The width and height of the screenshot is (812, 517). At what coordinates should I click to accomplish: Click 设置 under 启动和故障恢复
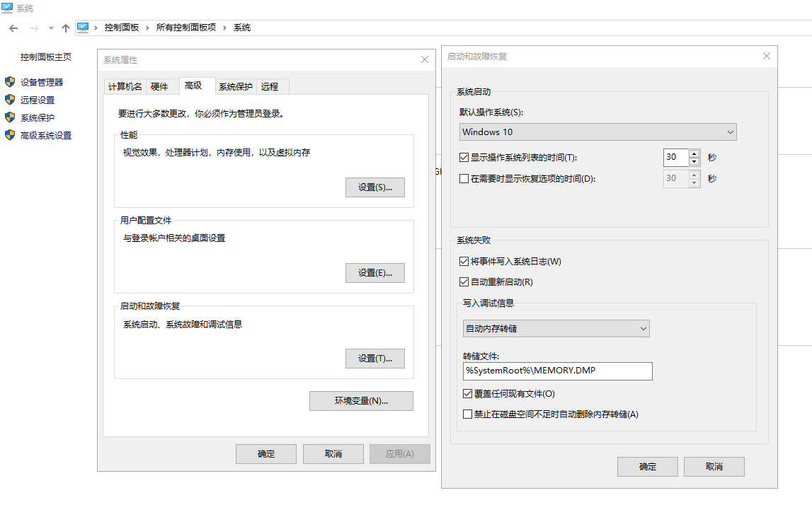click(x=375, y=359)
